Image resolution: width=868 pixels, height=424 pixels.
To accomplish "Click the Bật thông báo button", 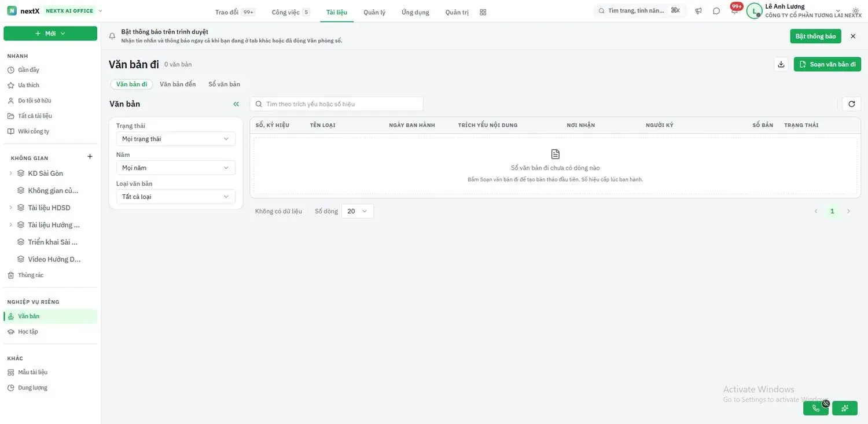I will (x=816, y=36).
